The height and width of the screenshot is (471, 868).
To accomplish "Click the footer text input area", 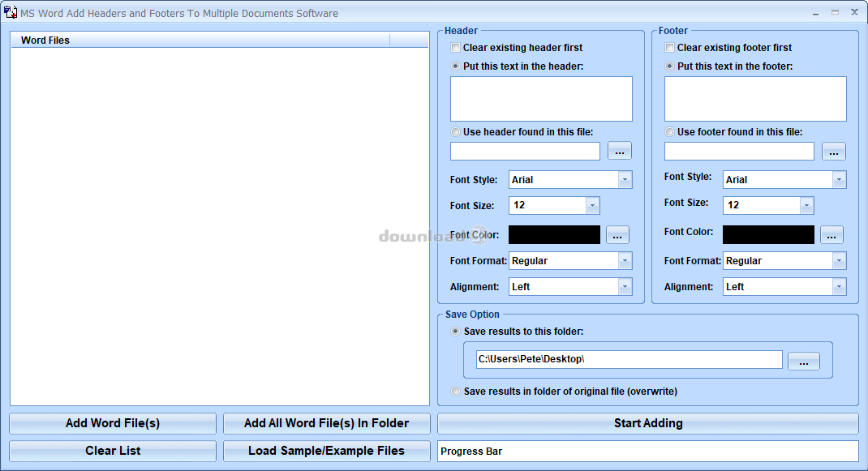I will coord(755,99).
